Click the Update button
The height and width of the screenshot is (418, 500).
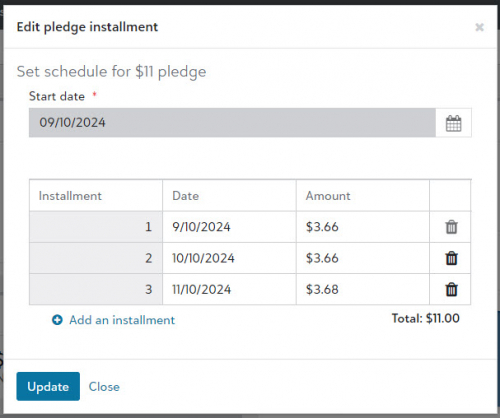[48, 386]
